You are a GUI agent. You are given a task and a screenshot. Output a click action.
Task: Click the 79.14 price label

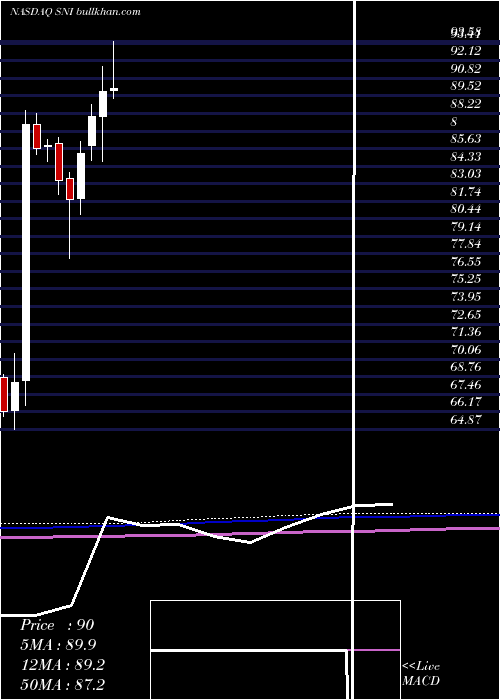click(466, 227)
